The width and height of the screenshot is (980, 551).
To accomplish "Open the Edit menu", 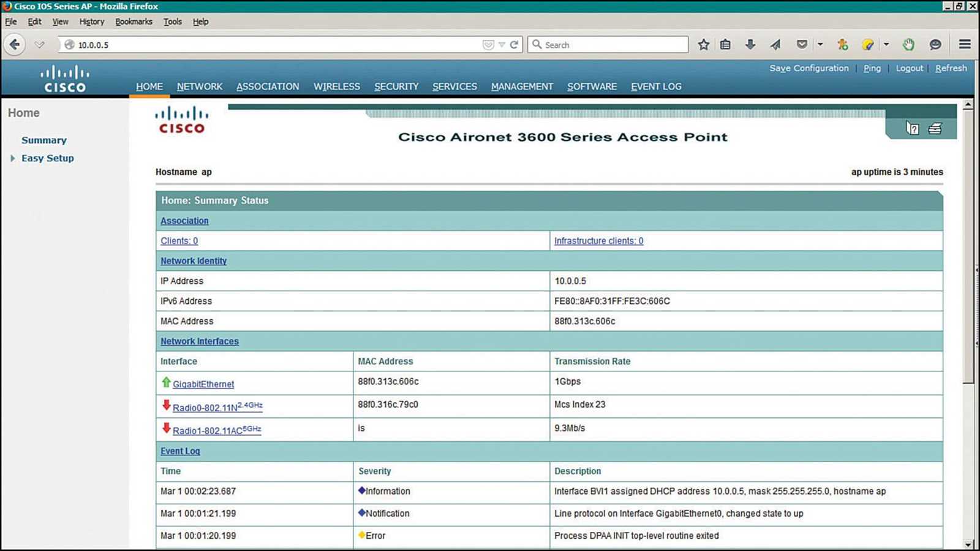I will [34, 21].
